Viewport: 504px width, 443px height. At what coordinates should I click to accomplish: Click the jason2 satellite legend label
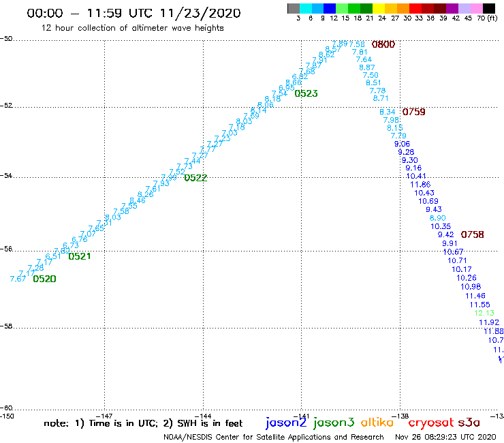tap(286, 423)
